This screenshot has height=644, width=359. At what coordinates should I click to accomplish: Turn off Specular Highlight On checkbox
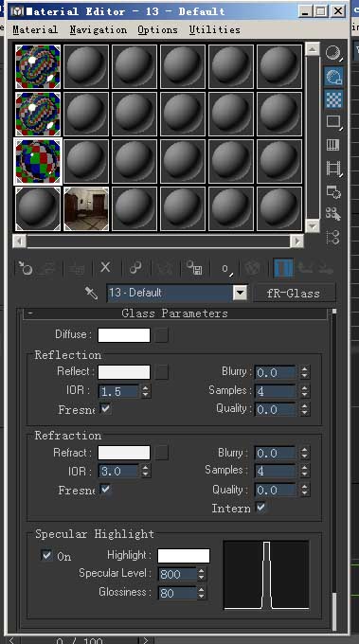click(46, 556)
